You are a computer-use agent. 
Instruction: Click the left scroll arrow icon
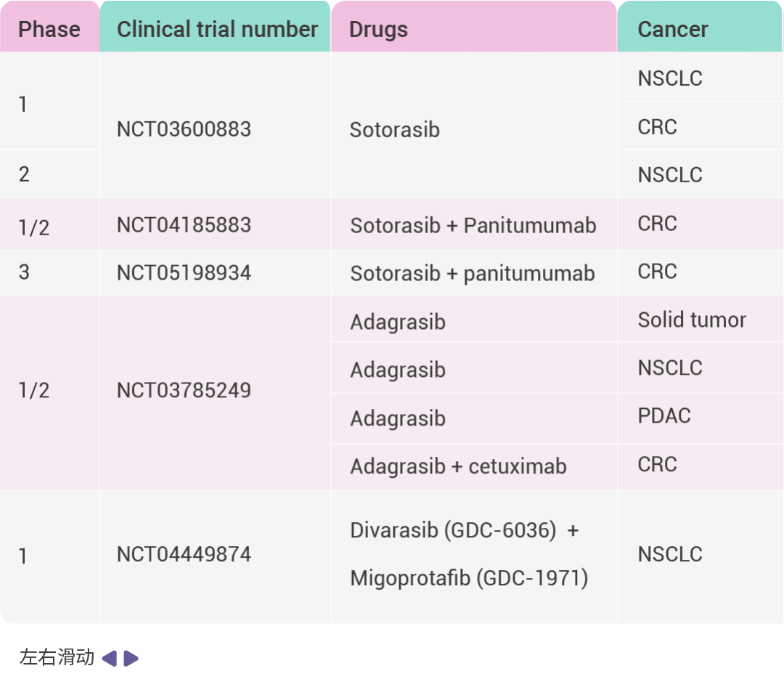109,659
